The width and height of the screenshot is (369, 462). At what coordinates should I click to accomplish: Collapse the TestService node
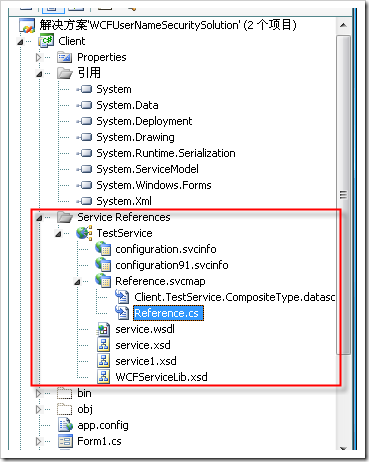pyautogui.click(x=58, y=234)
